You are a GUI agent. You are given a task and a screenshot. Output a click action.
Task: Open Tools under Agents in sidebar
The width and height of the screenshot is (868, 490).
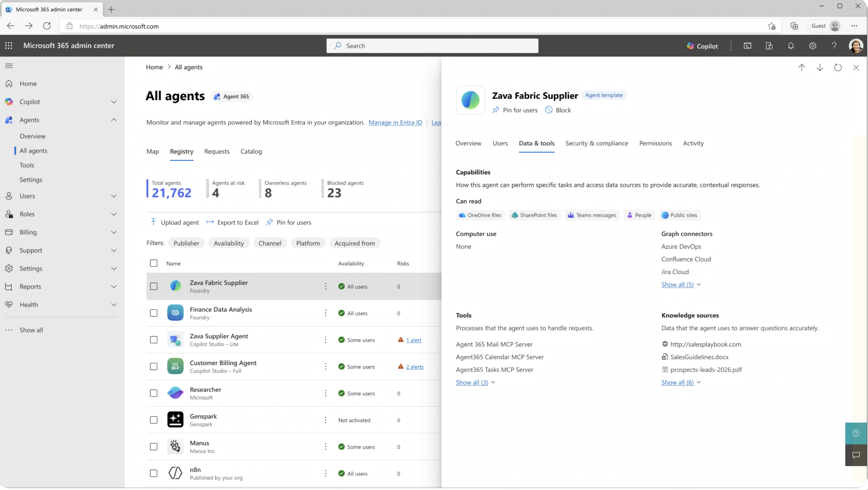click(x=27, y=165)
